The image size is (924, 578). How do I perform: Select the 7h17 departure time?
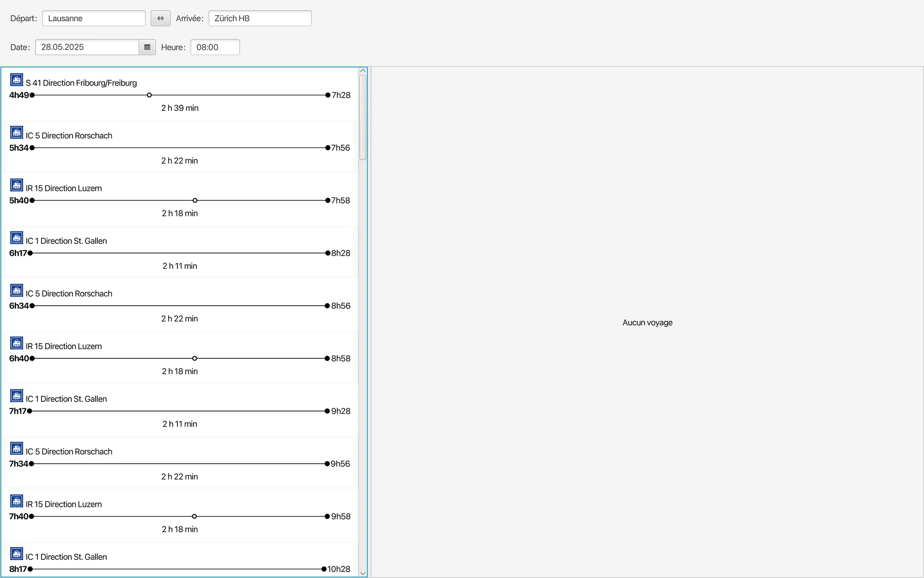[18, 412]
